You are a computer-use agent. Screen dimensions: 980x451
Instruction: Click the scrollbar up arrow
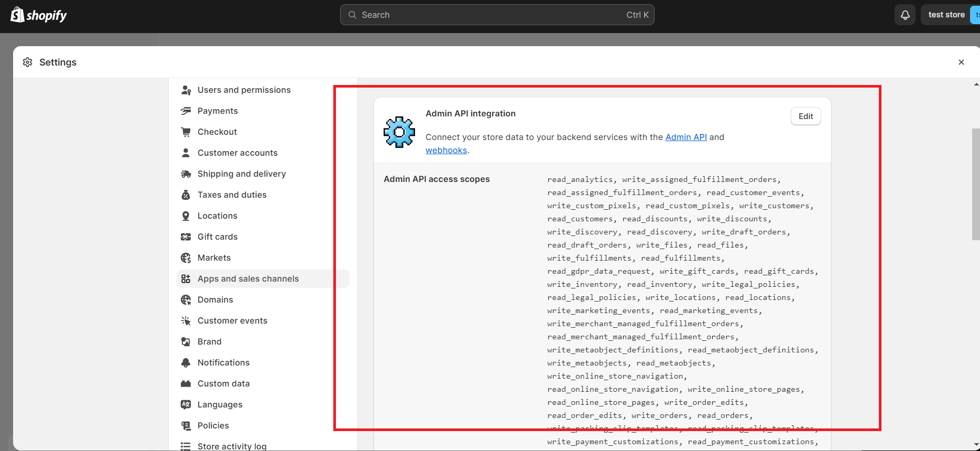(976, 84)
